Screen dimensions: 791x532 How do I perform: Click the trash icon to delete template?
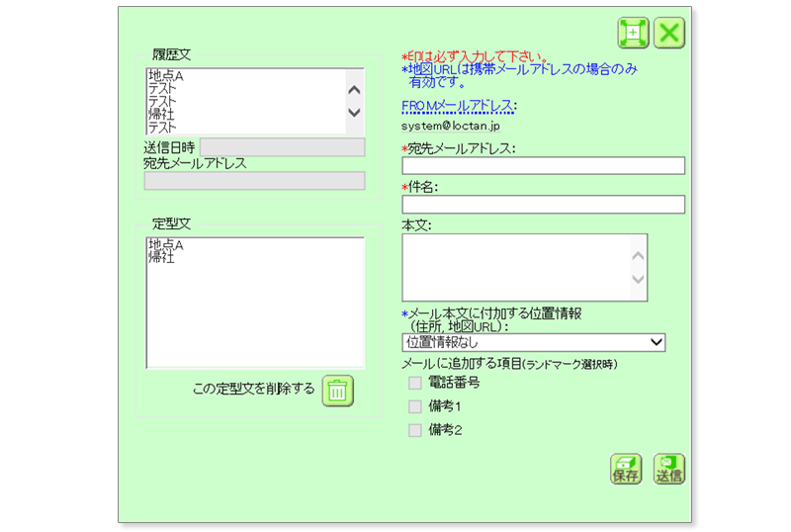tap(337, 390)
